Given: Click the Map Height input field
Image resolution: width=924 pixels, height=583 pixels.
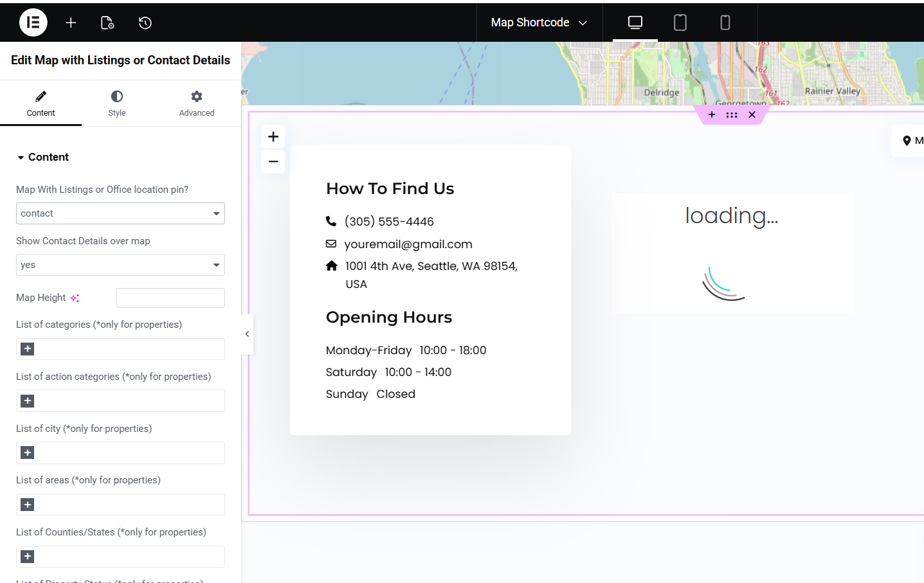Looking at the screenshot, I should click(x=170, y=298).
